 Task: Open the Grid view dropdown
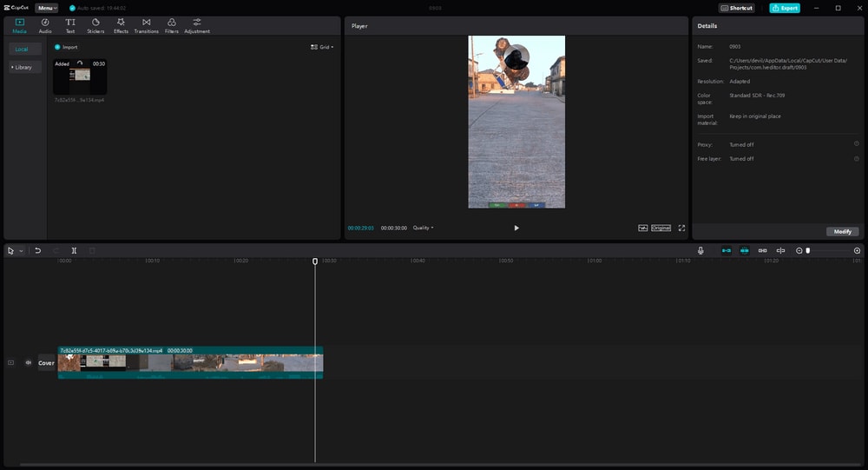[x=321, y=47]
